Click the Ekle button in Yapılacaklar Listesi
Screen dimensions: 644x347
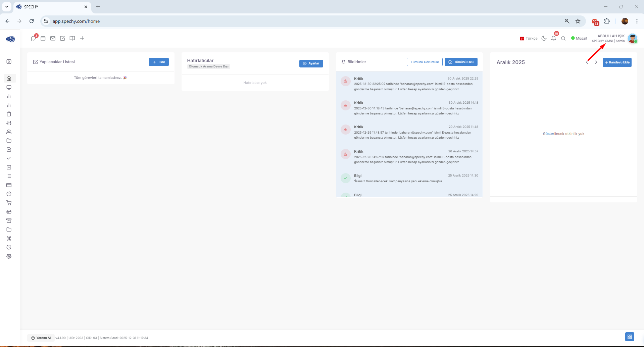coord(159,62)
